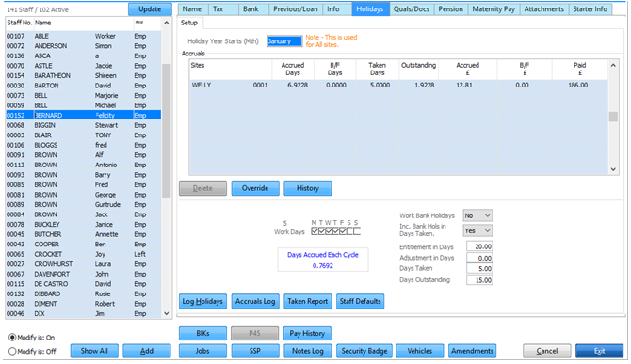Click the Accruals table scroll-up arrow
Image resolution: width=631 pixels, height=364 pixels.
(x=613, y=66)
